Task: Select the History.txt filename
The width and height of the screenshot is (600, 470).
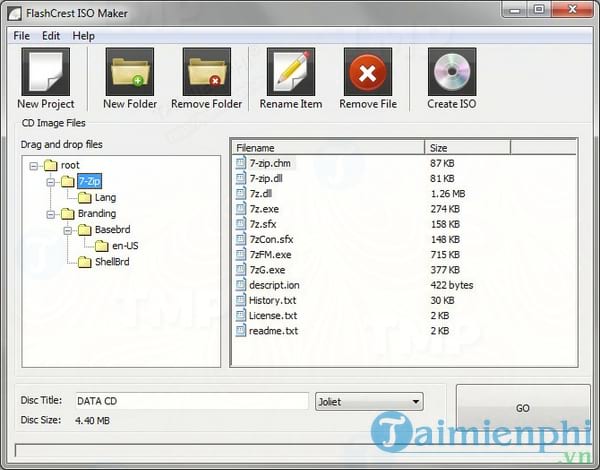Action: [x=272, y=300]
